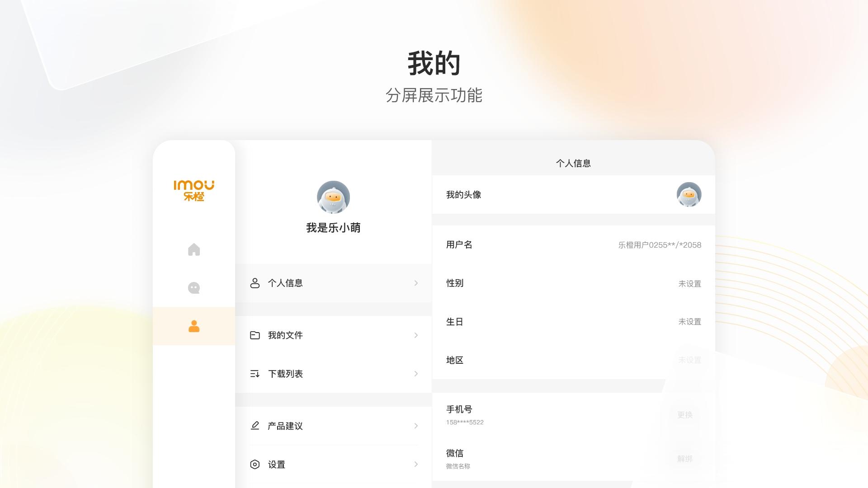Click the large 乐小萌 profile avatar
Screen dimensions: 868x488
point(333,197)
